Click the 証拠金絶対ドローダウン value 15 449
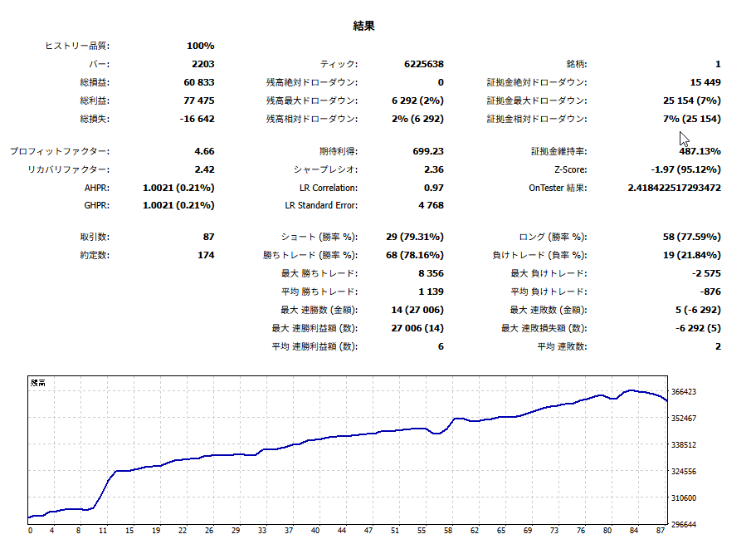Viewport: 756px width, 549px height. [705, 82]
